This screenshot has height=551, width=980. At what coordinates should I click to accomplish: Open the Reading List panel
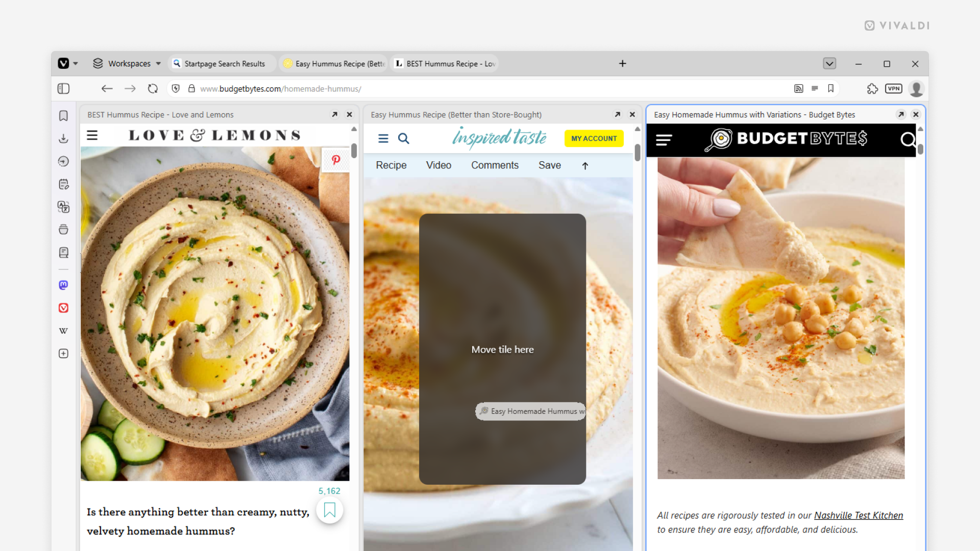(x=63, y=252)
